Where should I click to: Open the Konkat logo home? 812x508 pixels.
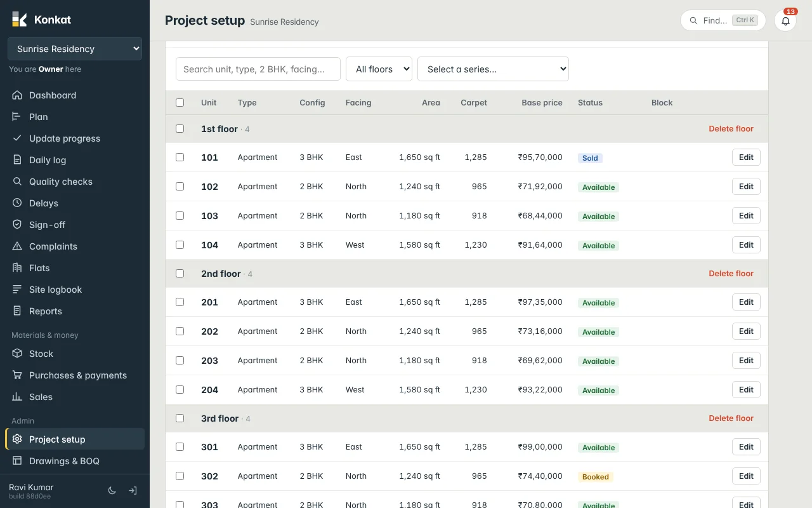(x=41, y=19)
